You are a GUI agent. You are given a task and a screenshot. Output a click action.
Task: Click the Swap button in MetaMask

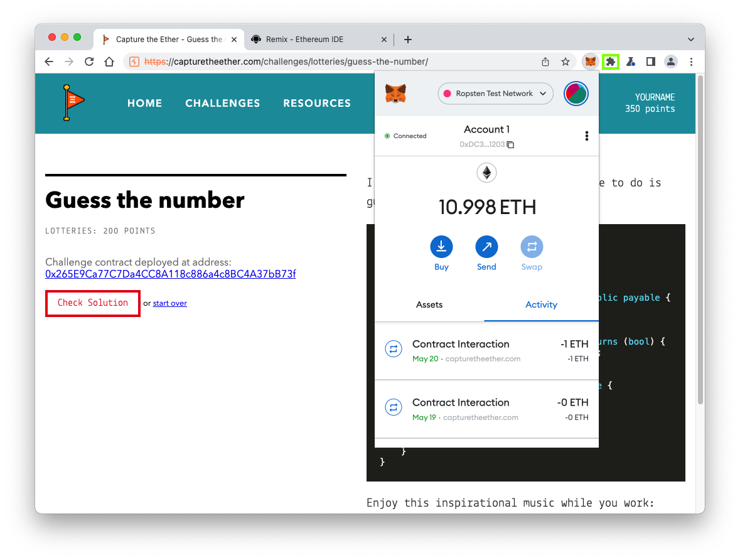pos(532,254)
